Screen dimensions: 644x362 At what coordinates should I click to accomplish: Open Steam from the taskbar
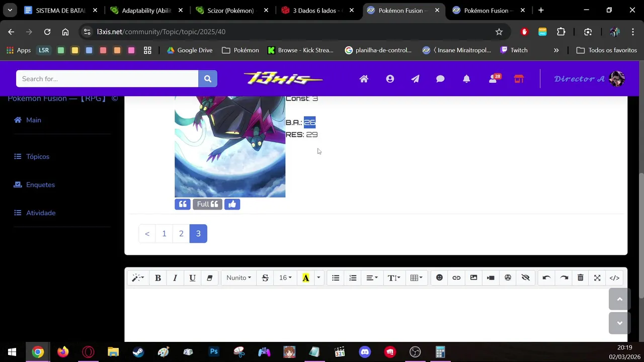coord(138,352)
